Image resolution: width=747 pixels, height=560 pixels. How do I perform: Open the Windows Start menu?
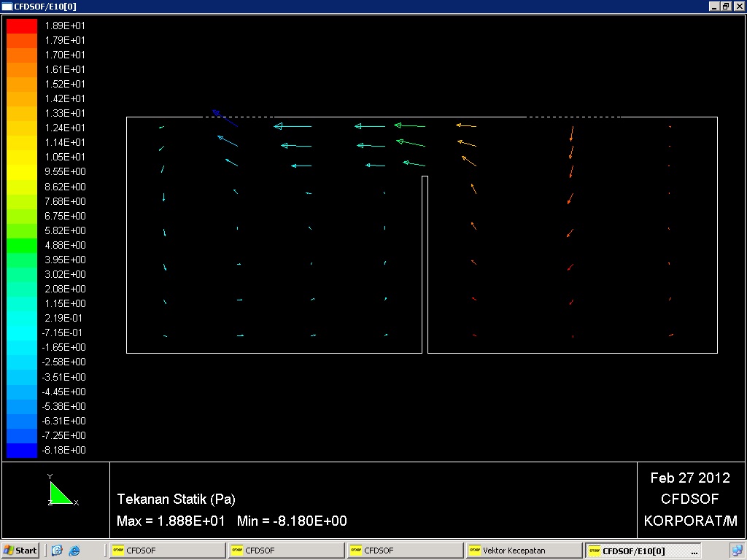click(x=20, y=551)
